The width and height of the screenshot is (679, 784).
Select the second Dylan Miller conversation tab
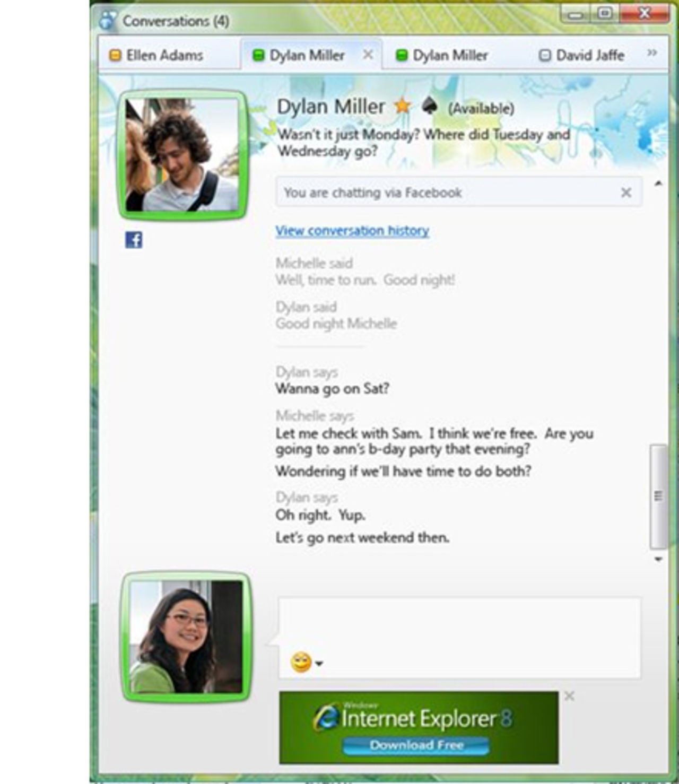point(450,55)
